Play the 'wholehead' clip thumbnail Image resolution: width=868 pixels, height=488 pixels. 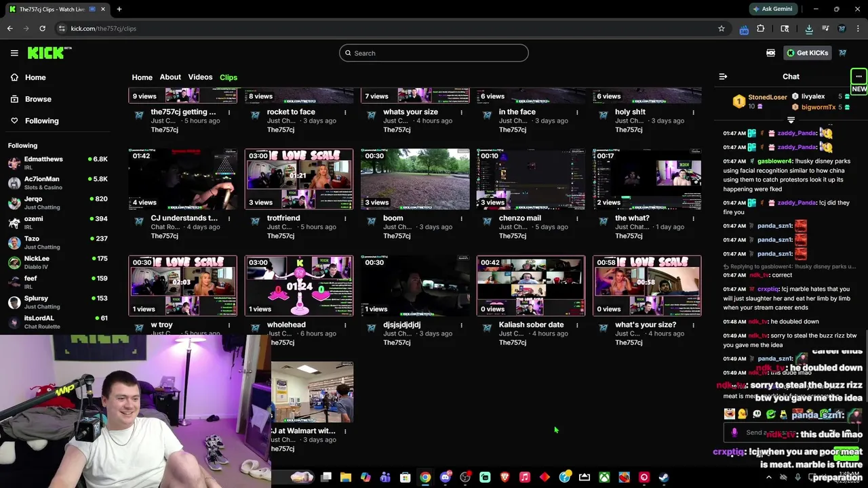click(x=299, y=285)
